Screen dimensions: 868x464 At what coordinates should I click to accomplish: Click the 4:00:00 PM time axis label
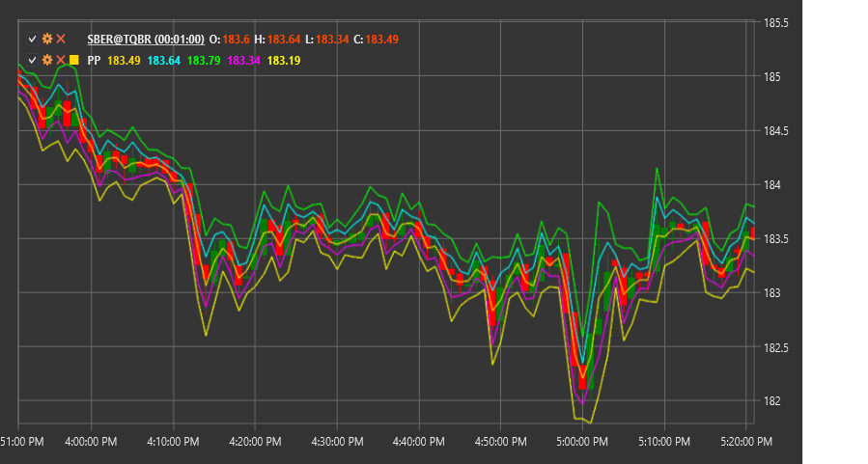click(x=91, y=441)
